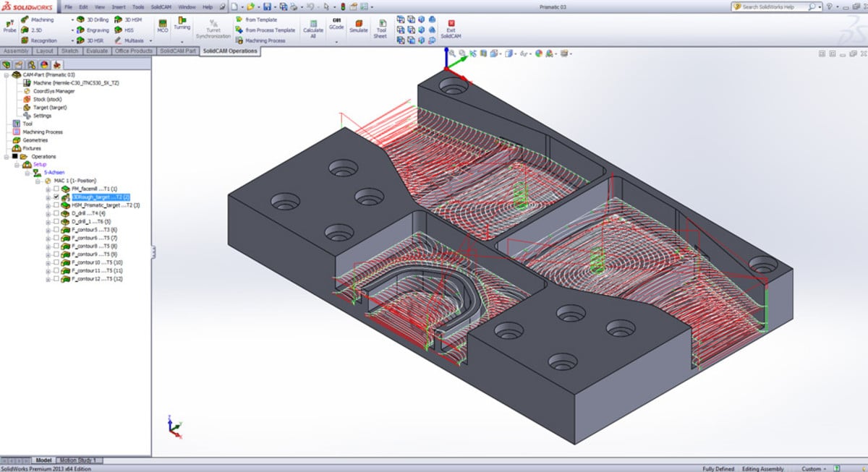The width and height of the screenshot is (868, 472).
Task: Click the Calculate All icon
Action: coord(313,25)
